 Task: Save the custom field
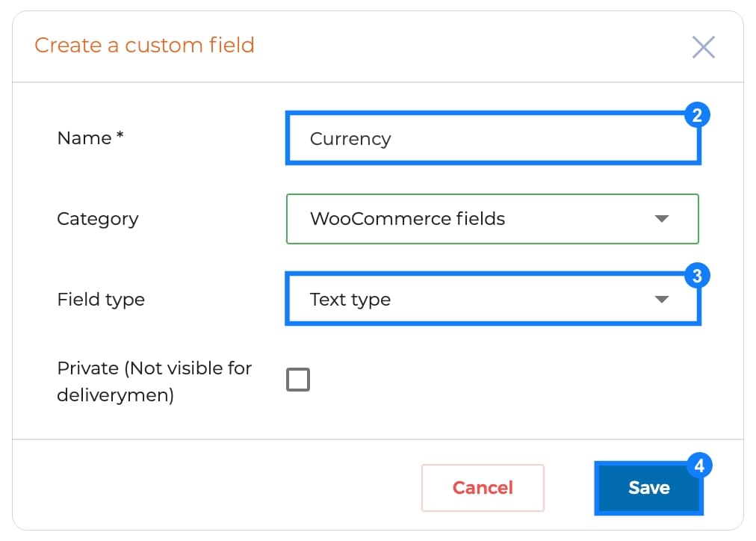tap(649, 488)
